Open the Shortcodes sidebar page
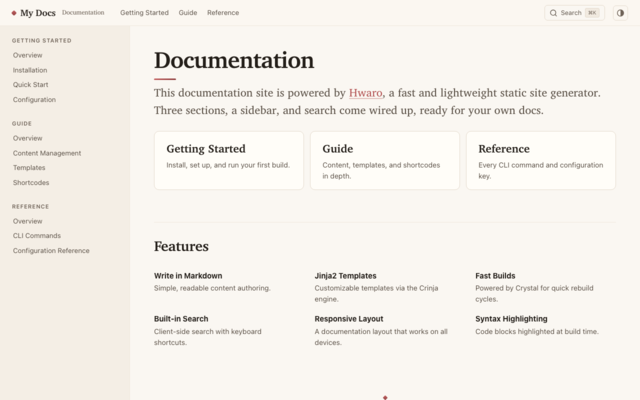The image size is (640, 400). coord(31,182)
